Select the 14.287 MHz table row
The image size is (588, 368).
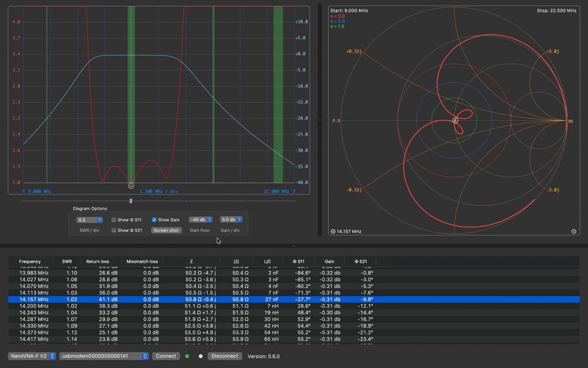click(x=294, y=319)
